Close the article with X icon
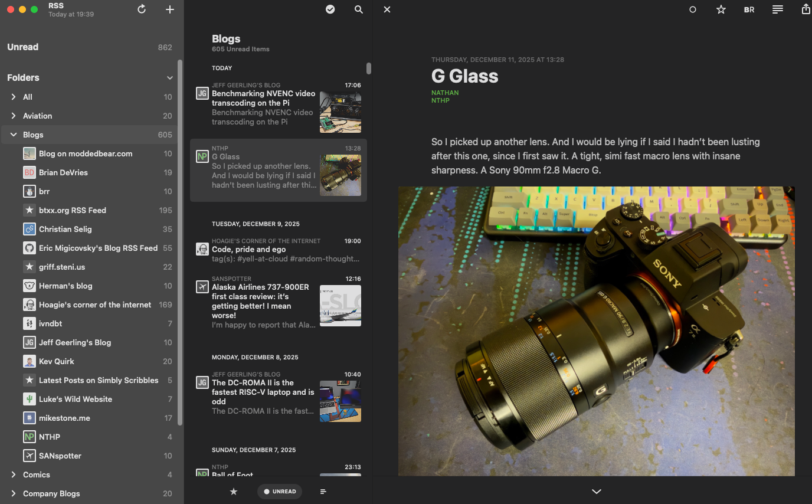 tap(387, 9)
